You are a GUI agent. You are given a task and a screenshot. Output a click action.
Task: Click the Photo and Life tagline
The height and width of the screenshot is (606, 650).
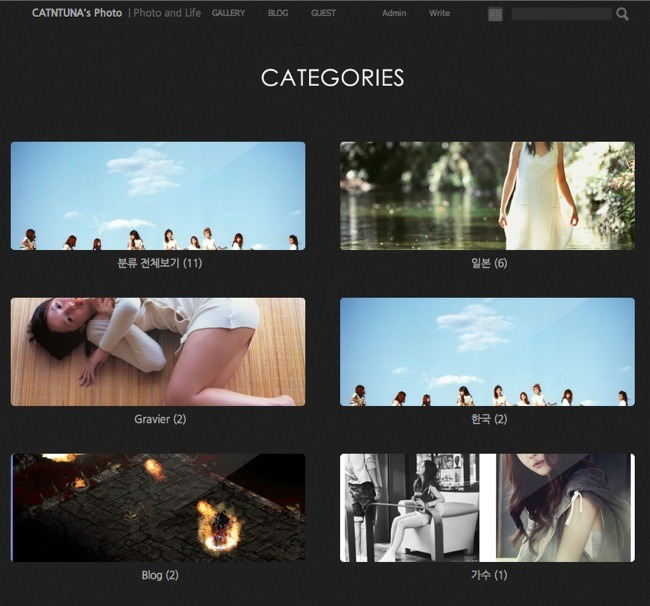[x=167, y=13]
